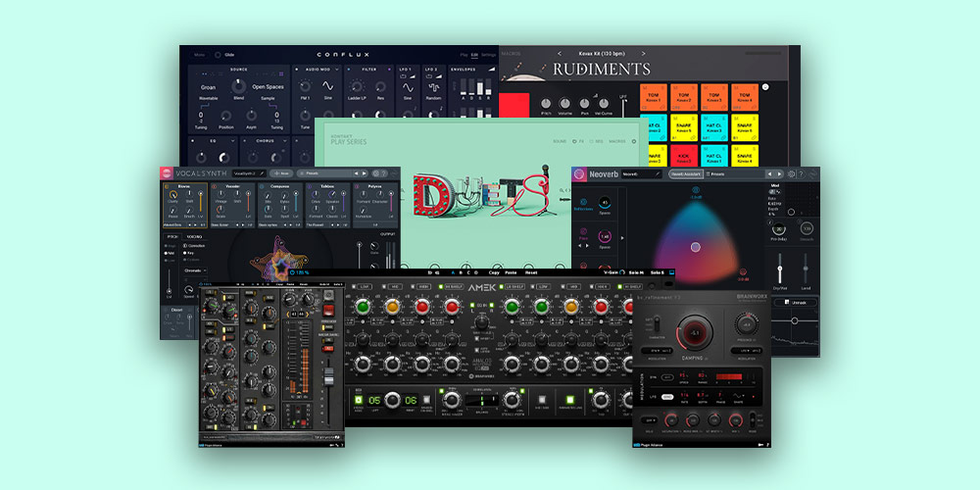This screenshot has width=980, height=490.
Task: Click Copy on the AMEK toolbar
Action: (x=494, y=272)
